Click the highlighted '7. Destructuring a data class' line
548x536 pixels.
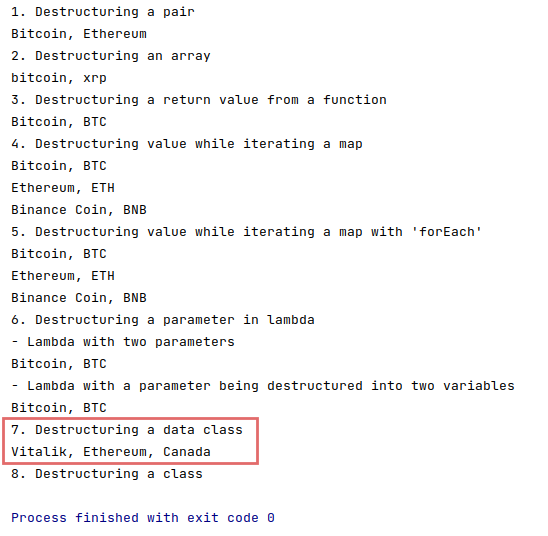(127, 430)
